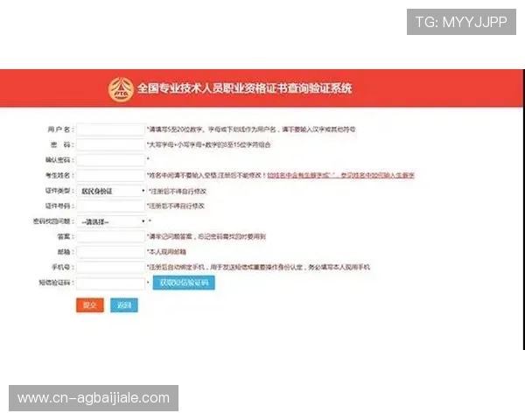
Task: Click hint 请牢记问题答案 next to 答案
Action: (206, 237)
